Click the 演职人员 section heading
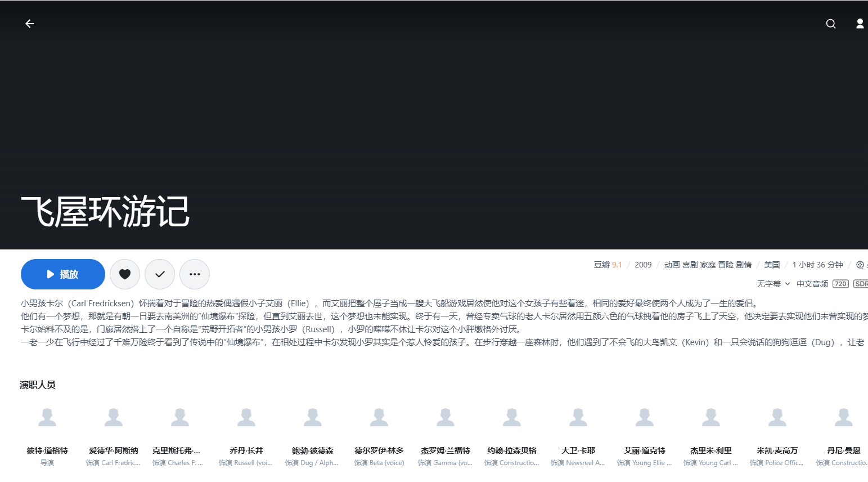 (38, 385)
